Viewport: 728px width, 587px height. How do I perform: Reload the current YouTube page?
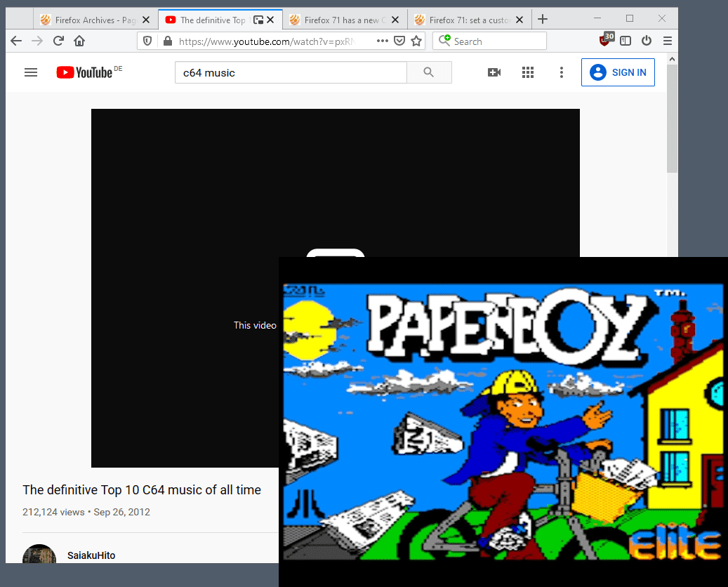coord(58,41)
